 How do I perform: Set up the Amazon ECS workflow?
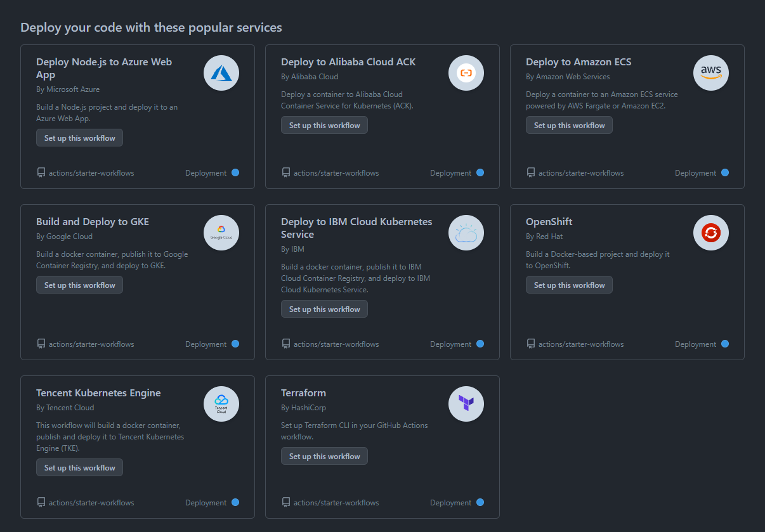click(x=569, y=125)
